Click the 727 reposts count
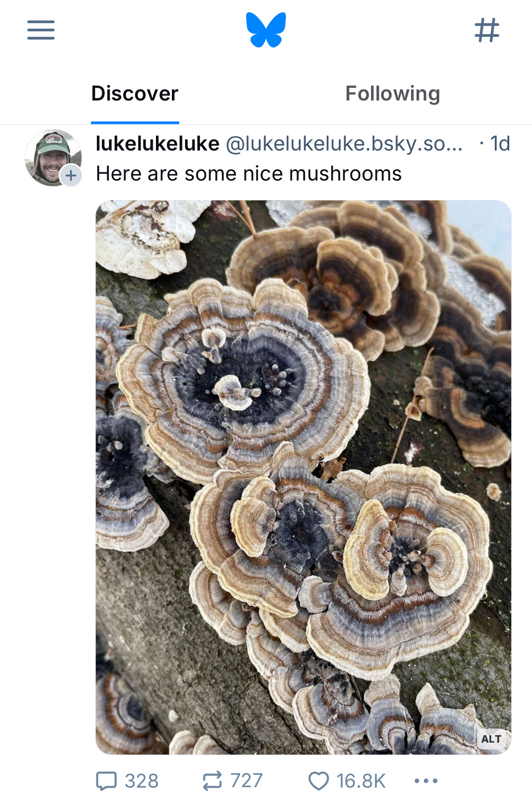 tap(246, 781)
